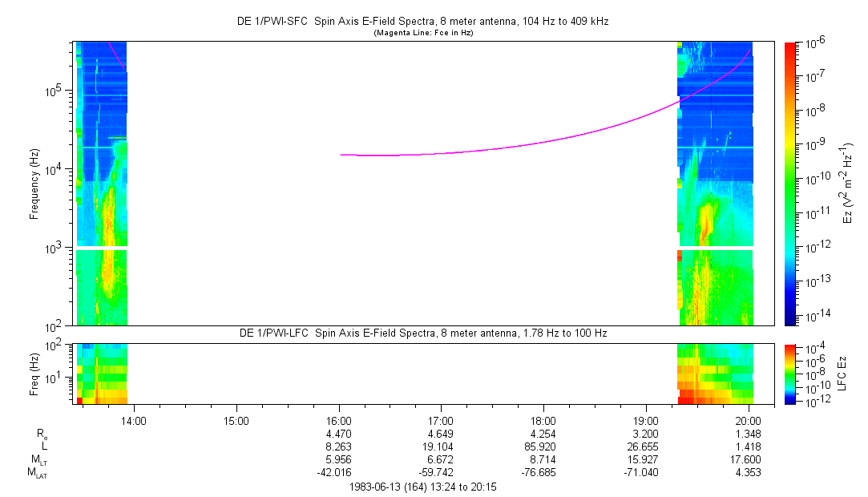The image size is (868, 497).
Task: Click the Re value 4.470
Action: [x=339, y=434]
